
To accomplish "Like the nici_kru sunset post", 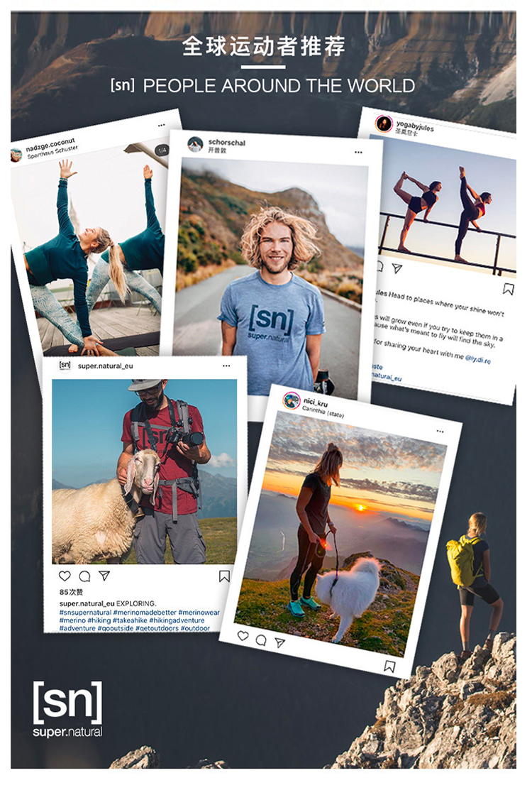I will (243, 635).
